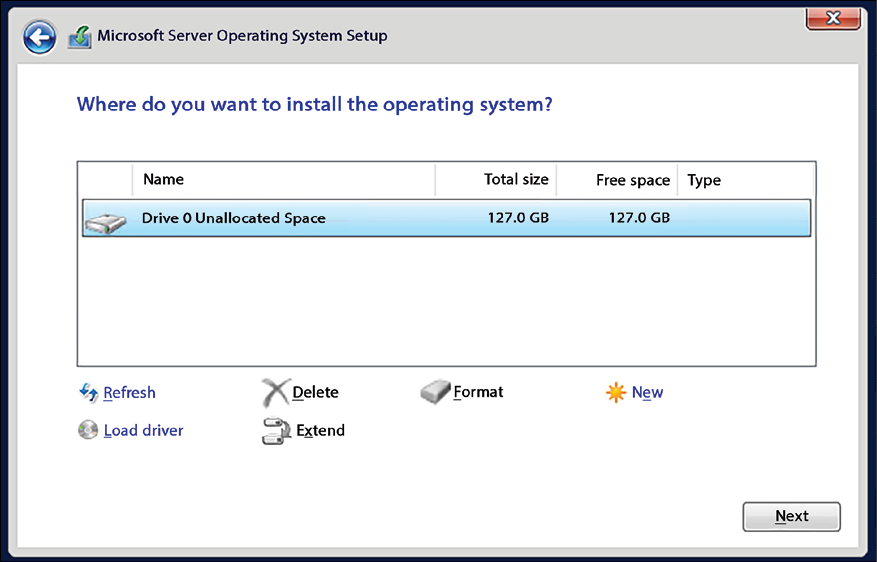Close the setup window
Viewport: 877px width, 562px height.
833,18
